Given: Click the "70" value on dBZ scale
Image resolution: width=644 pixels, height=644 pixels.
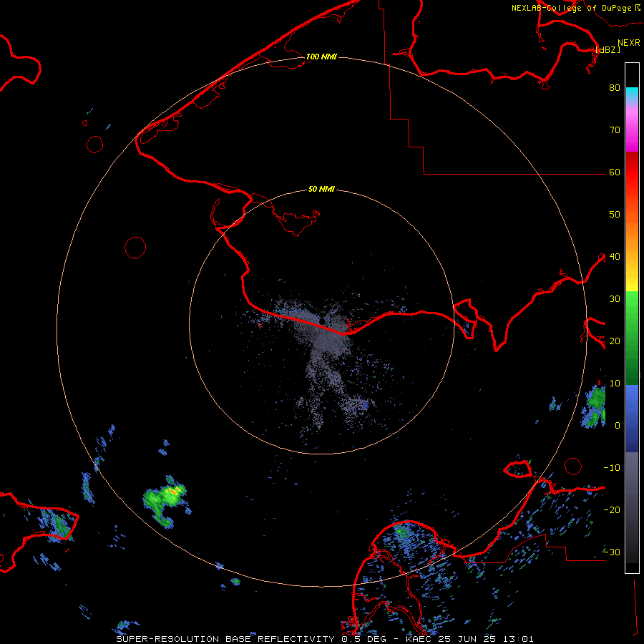Looking at the screenshot, I should pyautogui.click(x=615, y=130).
